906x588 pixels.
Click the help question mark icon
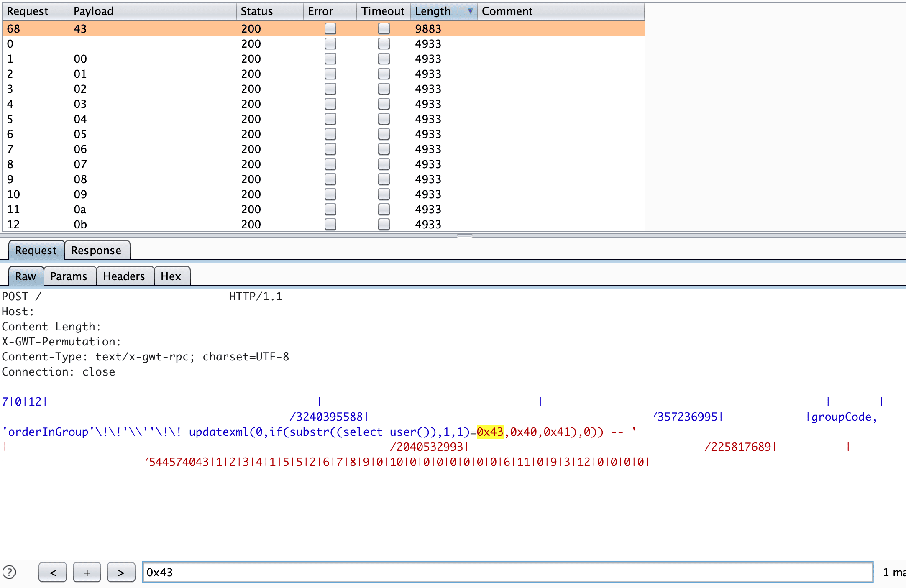pyautogui.click(x=9, y=572)
